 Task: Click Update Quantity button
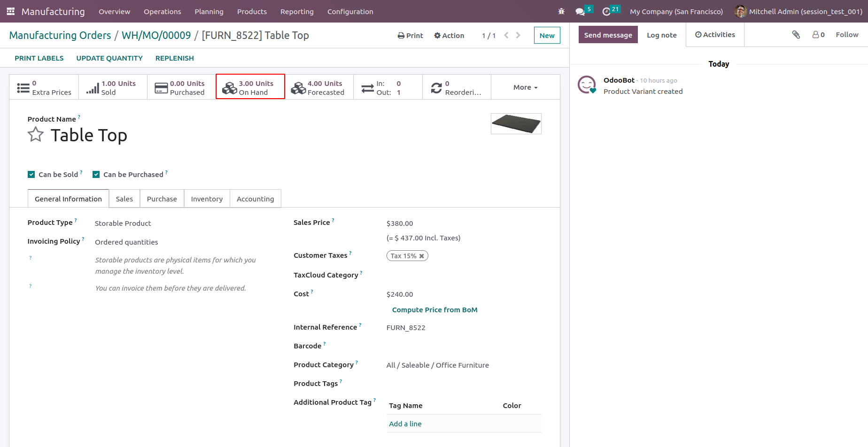pyautogui.click(x=109, y=58)
